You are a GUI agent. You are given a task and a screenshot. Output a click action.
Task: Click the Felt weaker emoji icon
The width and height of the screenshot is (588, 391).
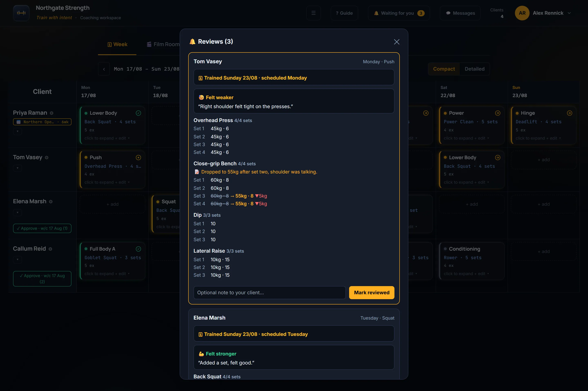201,98
